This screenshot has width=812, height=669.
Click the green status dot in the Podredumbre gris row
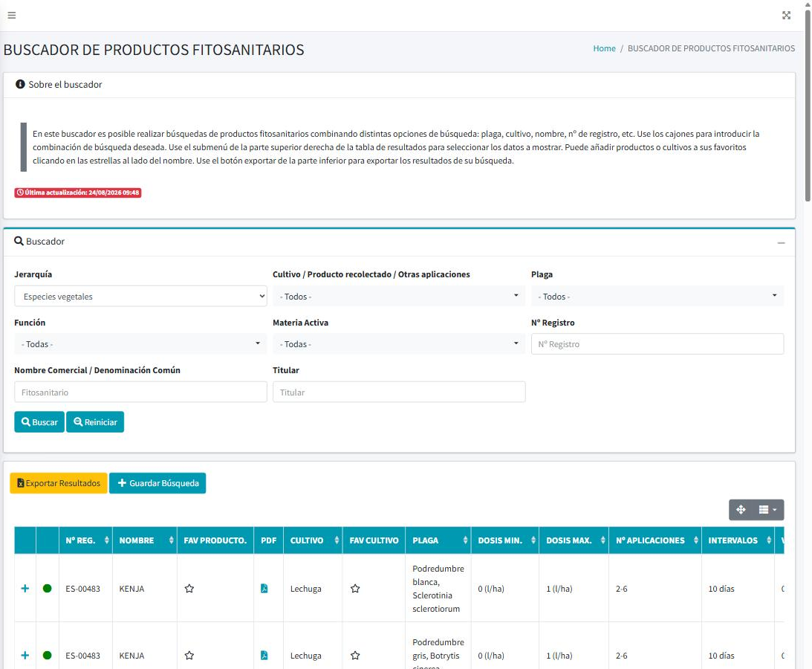pos(47,656)
